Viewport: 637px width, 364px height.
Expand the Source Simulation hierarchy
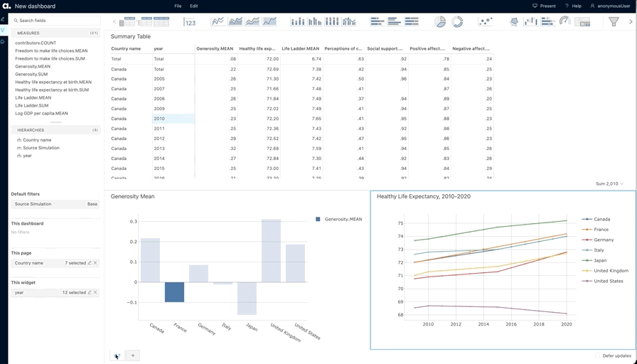click(x=38, y=148)
